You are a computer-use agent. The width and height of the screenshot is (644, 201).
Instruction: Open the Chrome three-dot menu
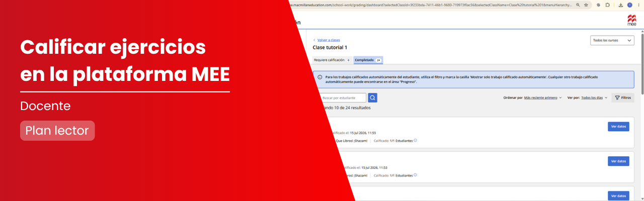[638, 5]
